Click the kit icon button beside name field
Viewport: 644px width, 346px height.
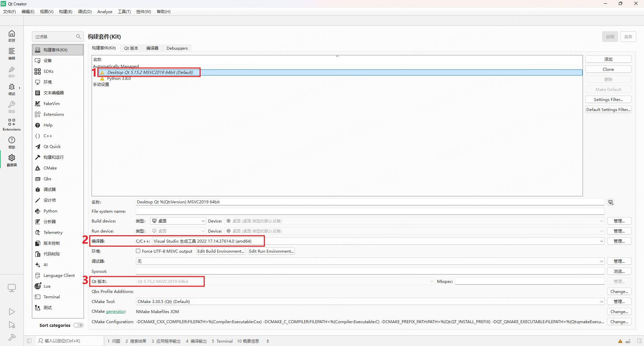pos(611,202)
